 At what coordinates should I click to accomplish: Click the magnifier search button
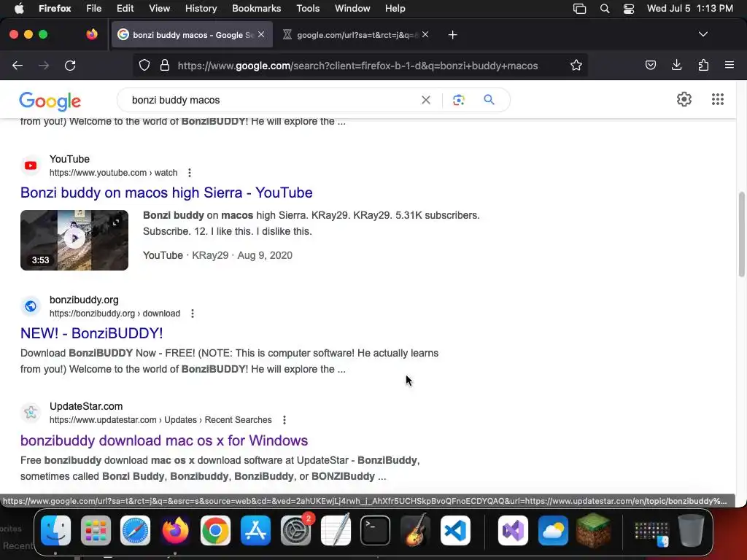tap(489, 99)
